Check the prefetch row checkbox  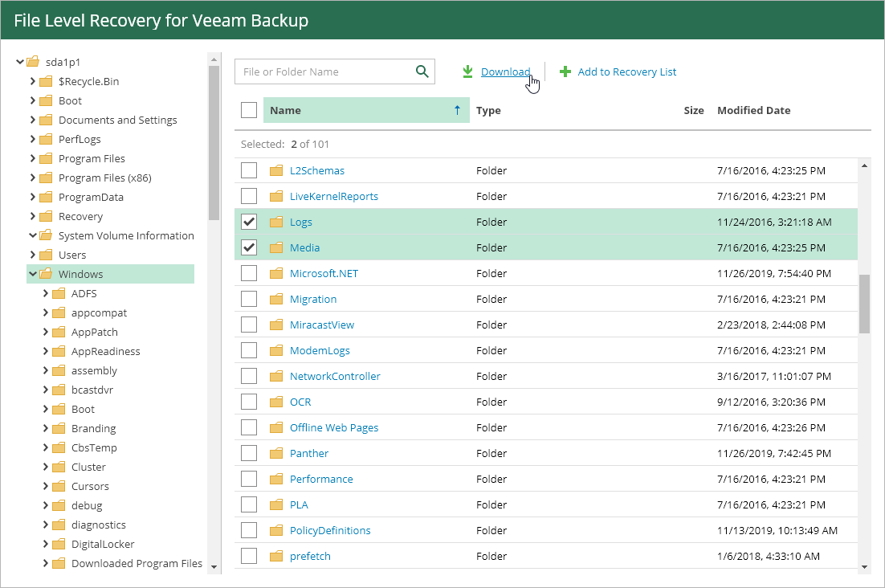pos(249,556)
